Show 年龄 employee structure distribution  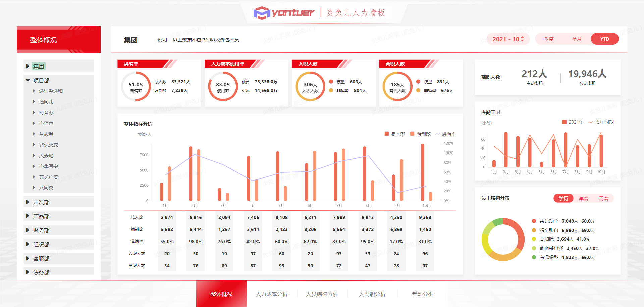(x=583, y=198)
